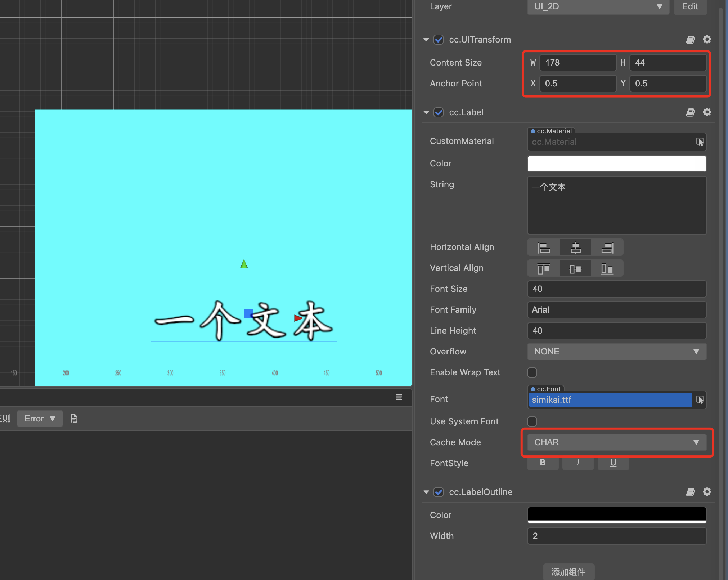Open console log file icon
Screen dimensions: 728x580
(x=74, y=418)
